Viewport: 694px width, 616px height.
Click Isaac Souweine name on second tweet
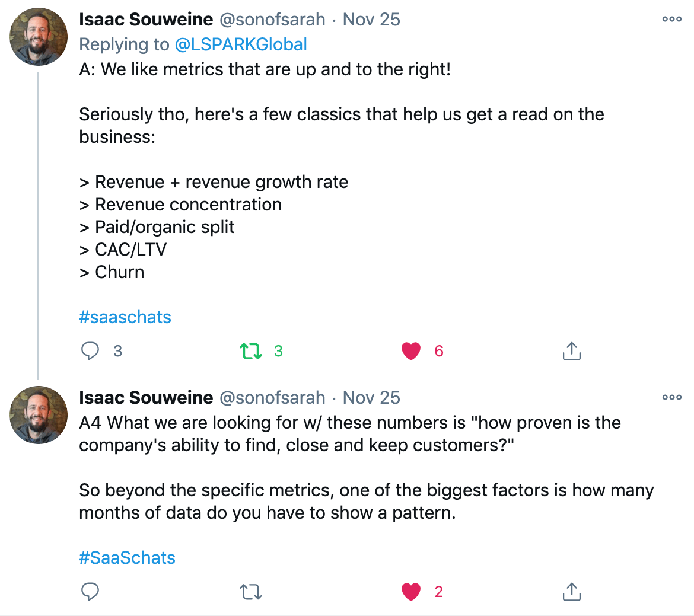[146, 398]
